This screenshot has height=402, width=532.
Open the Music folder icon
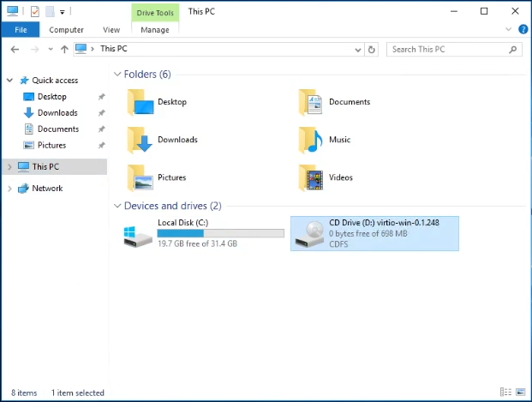[x=310, y=140]
